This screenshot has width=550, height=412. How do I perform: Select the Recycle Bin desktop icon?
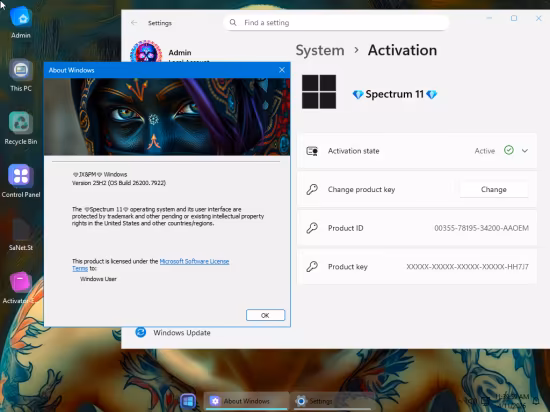(x=21, y=128)
